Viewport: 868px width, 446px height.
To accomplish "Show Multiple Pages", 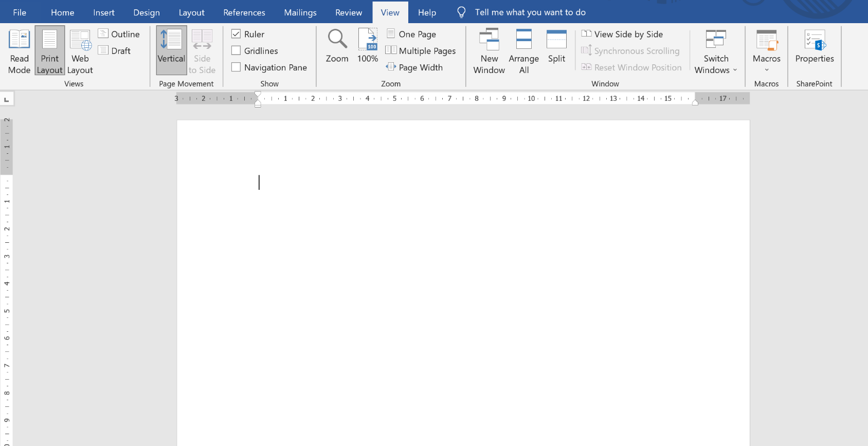I will coord(421,50).
